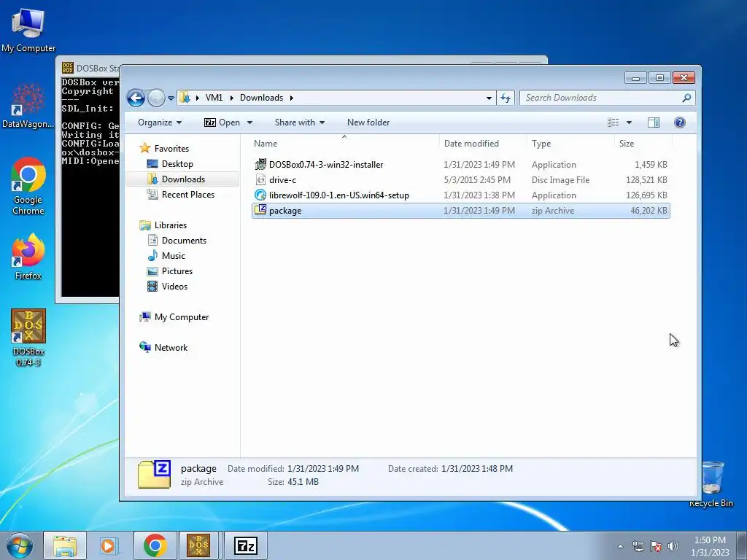Open the recent pages dropdown arrow
Image resolution: width=747 pixels, height=560 pixels.
coord(171,98)
